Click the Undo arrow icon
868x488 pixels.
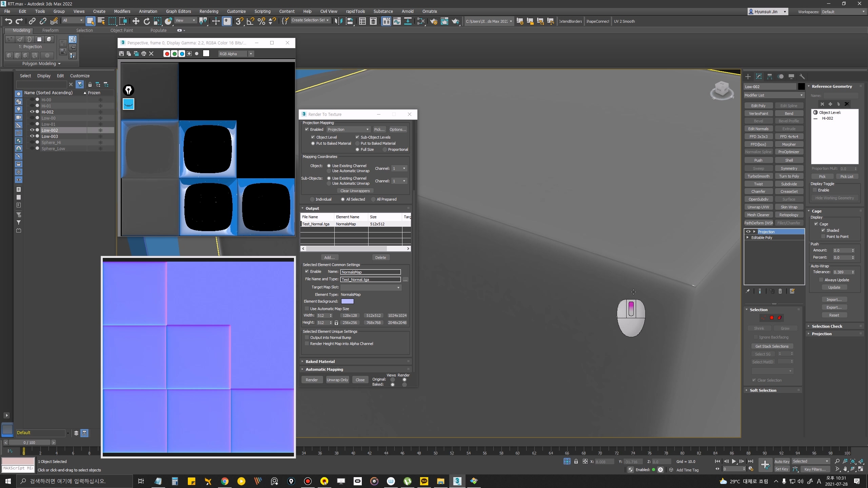(8, 21)
